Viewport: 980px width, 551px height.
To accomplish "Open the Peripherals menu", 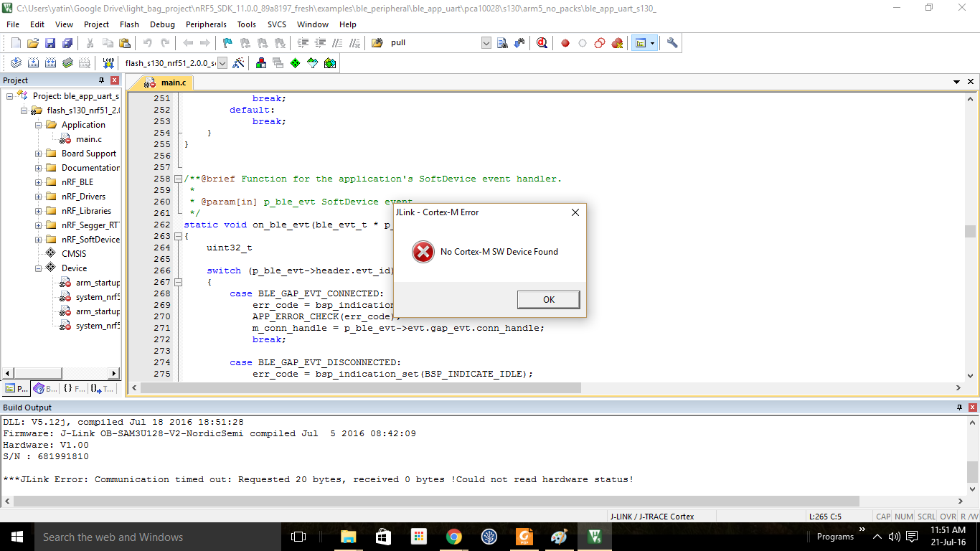I will (206, 24).
